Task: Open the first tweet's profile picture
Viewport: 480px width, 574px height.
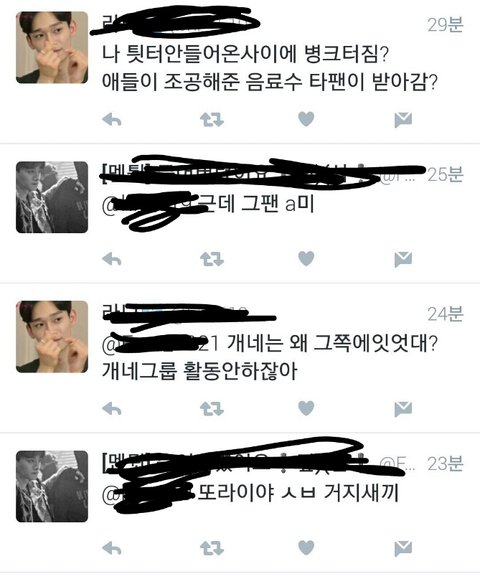Action: 52,47
